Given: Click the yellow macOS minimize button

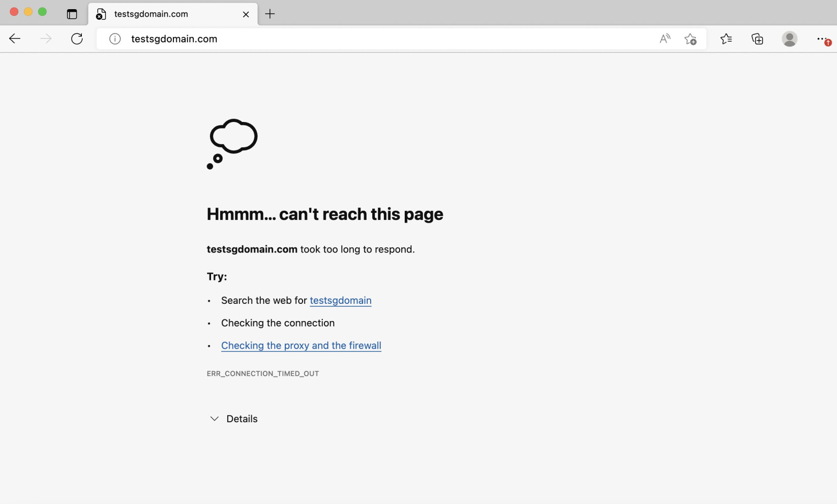Looking at the screenshot, I should point(28,12).
